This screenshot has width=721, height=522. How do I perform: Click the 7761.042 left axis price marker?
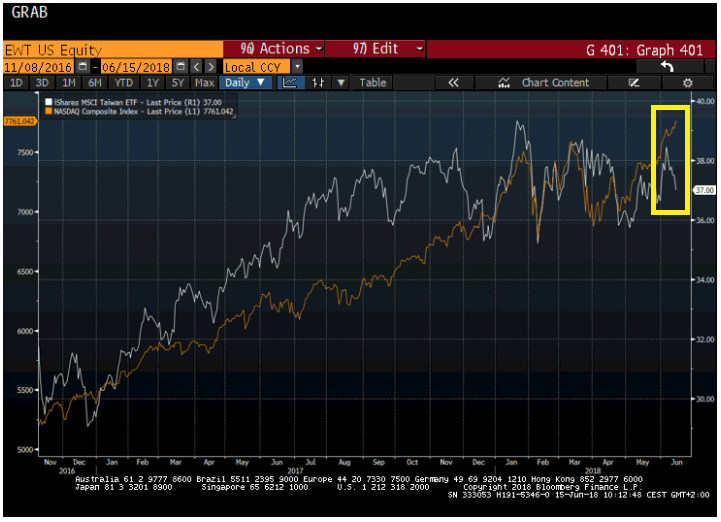pyautogui.click(x=20, y=121)
